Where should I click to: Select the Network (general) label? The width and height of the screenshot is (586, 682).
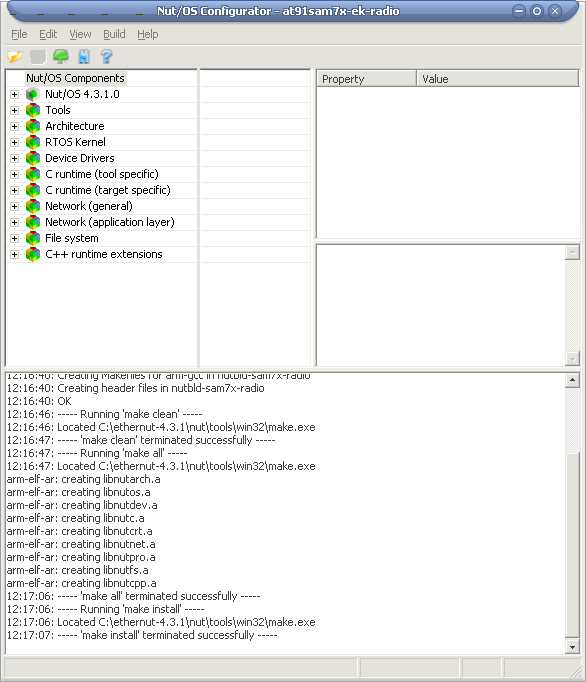click(x=89, y=206)
